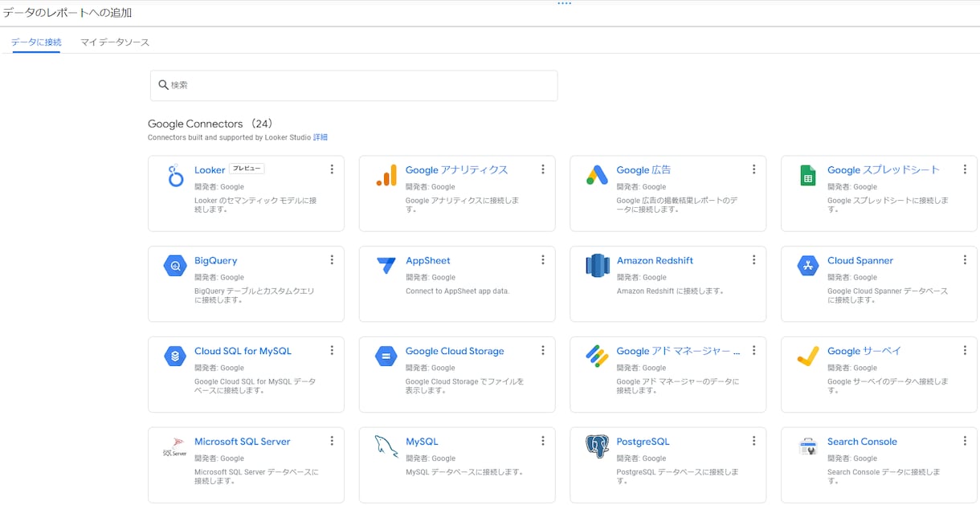Open more options for BigQuery card

332,260
